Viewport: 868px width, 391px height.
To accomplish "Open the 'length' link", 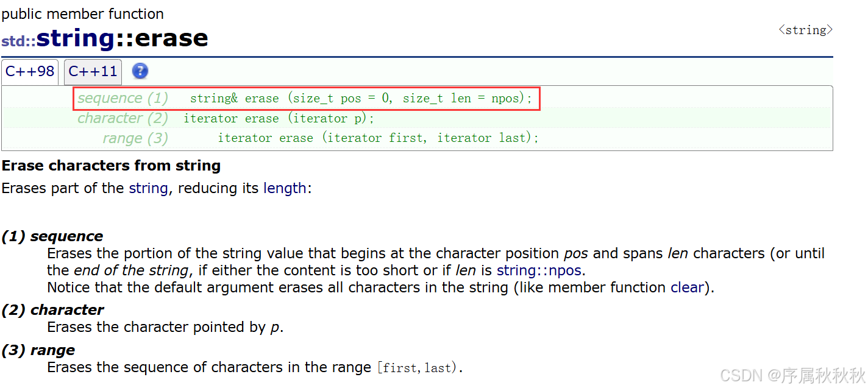I will 285,188.
